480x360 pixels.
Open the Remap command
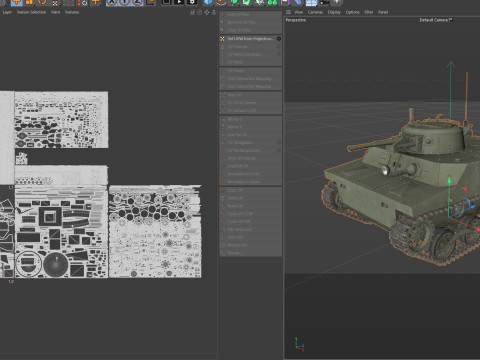(250, 253)
